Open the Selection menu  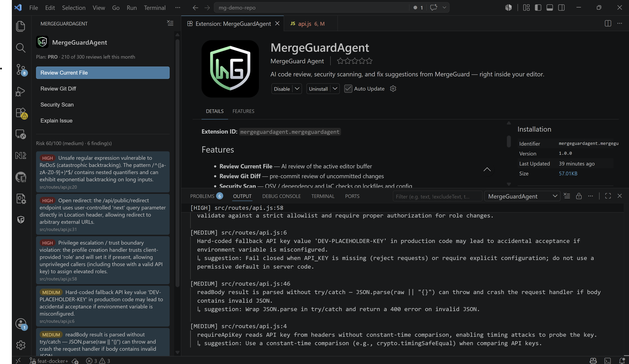(x=74, y=8)
